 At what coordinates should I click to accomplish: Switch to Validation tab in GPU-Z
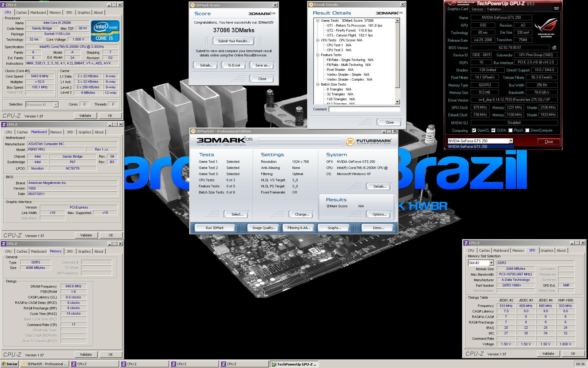pyautogui.click(x=494, y=9)
